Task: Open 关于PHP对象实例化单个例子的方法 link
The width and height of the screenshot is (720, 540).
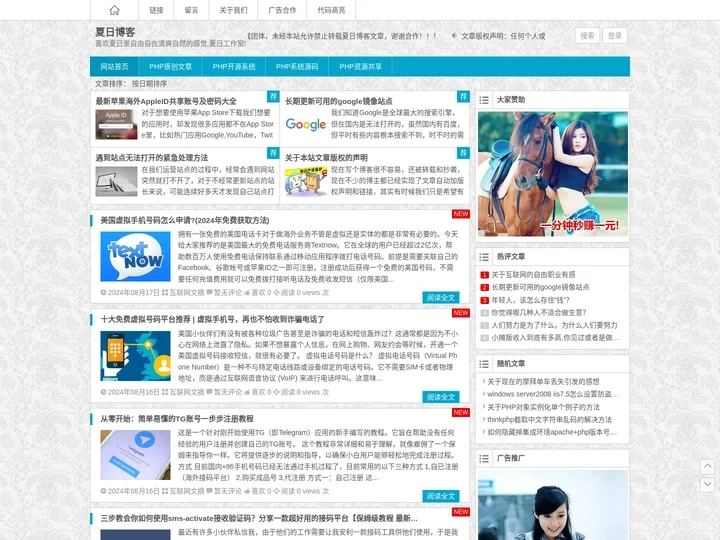Action: click(x=544, y=407)
